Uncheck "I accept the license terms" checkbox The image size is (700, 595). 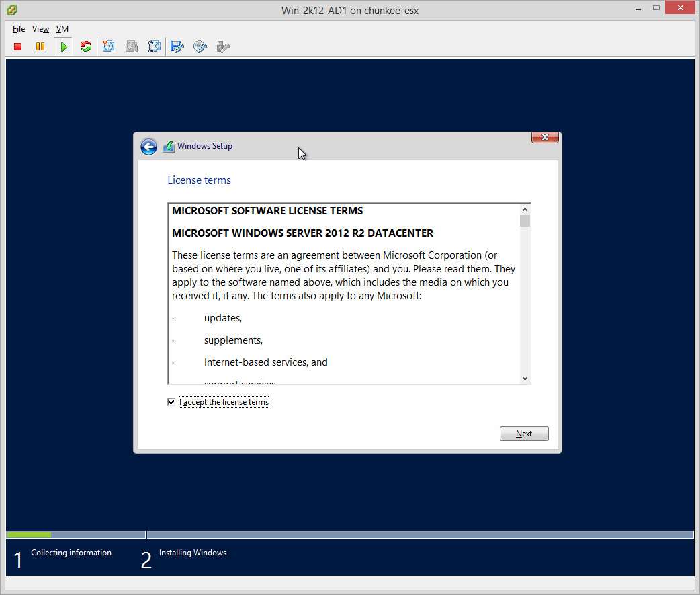click(x=172, y=402)
